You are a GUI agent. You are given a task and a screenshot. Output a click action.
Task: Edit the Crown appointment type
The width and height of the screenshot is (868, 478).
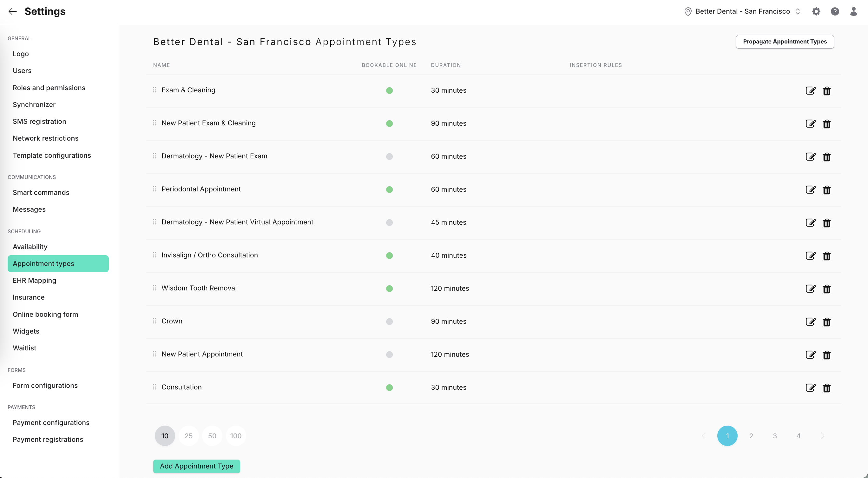[x=810, y=322]
